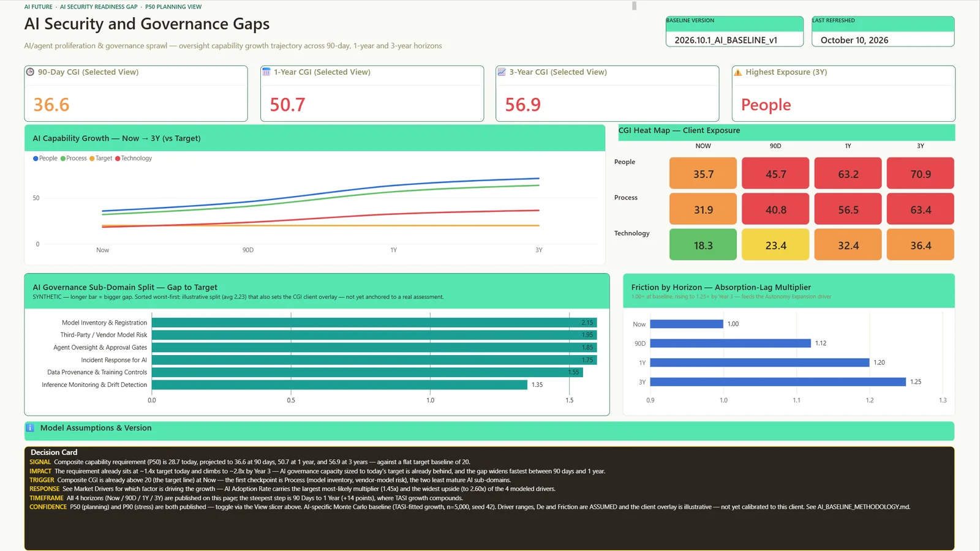Image resolution: width=980 pixels, height=551 pixels.
Task: Click the Now friction bar valued 1.00
Action: tap(687, 324)
